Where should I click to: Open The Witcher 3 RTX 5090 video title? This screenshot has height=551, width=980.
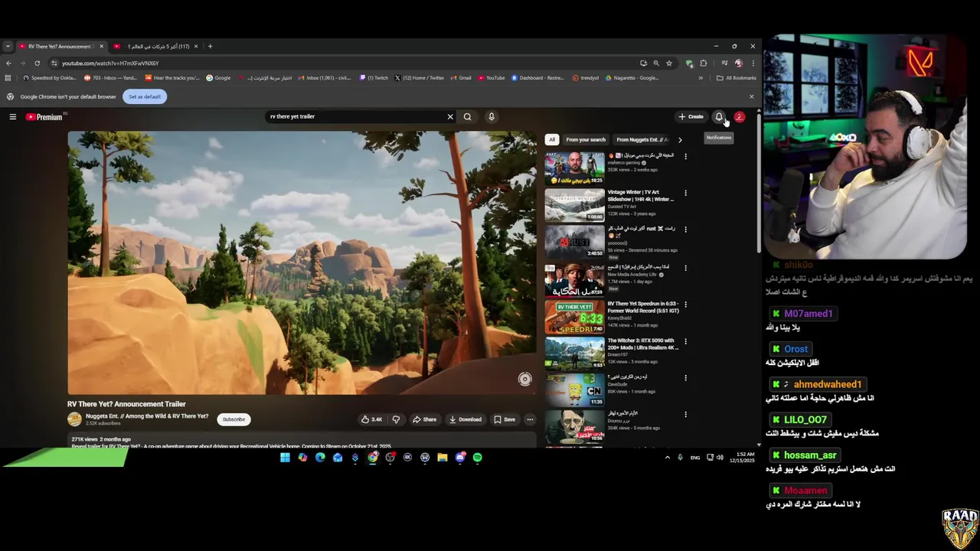(642, 344)
